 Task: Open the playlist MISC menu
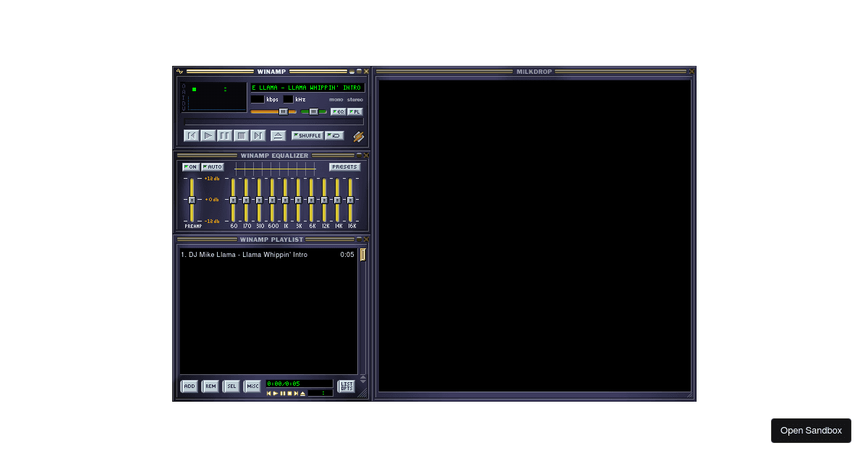(x=252, y=387)
